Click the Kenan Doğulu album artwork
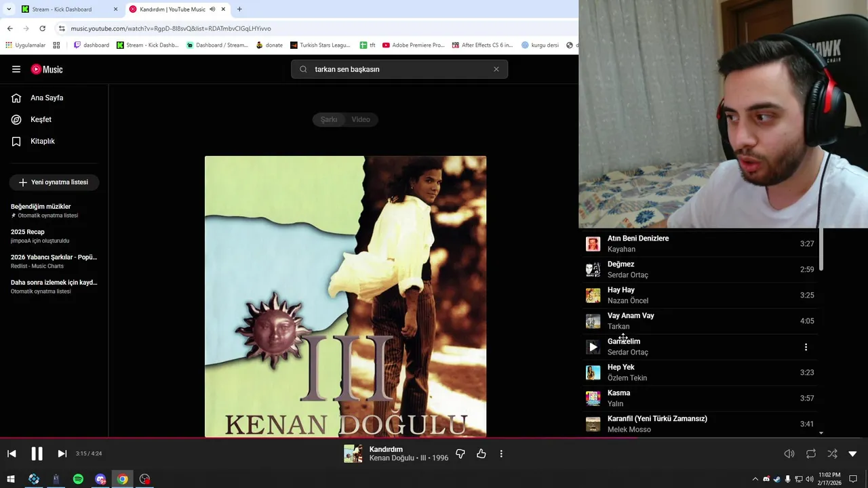Screen dimensions: 868x488 [x=345, y=296]
